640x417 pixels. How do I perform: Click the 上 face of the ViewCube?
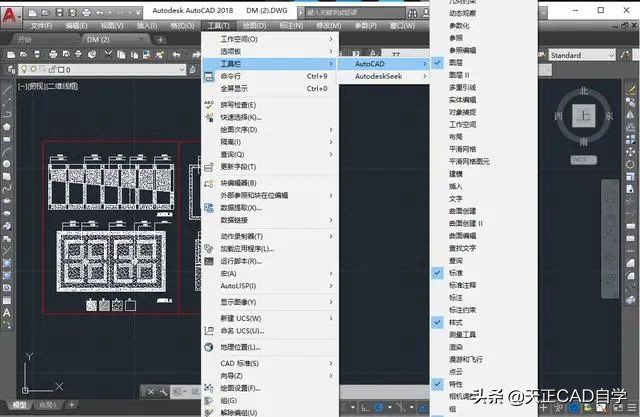(x=583, y=115)
